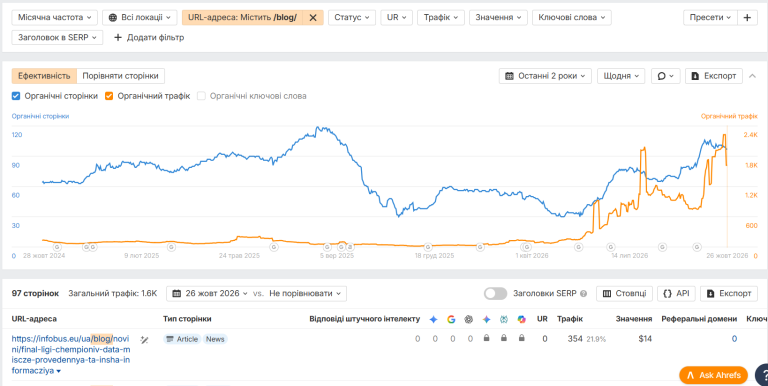This screenshot has width=768, height=386.
Task: Switch to the Порівняти сторінки tab
Action: [120, 76]
